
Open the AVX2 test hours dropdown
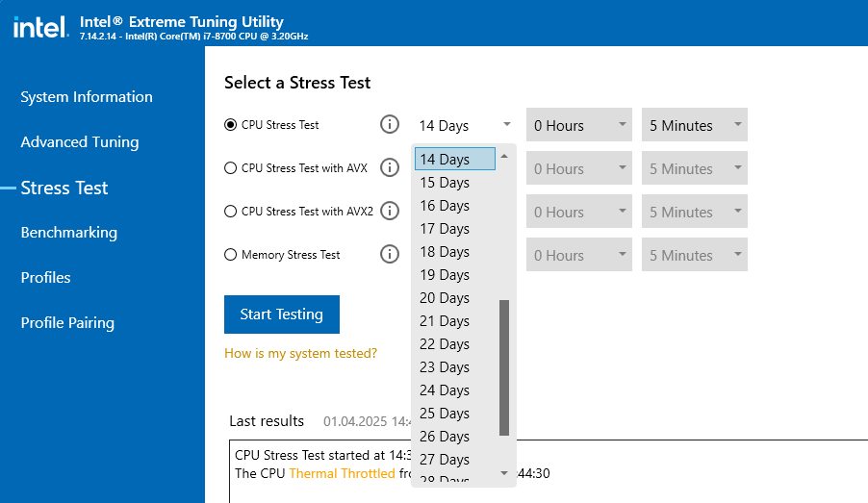coord(579,212)
